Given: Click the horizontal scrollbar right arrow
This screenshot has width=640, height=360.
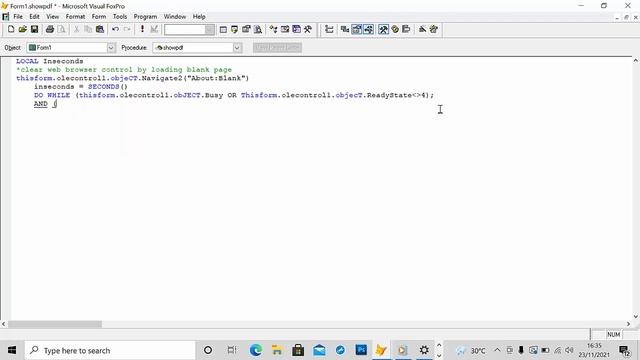Looking at the screenshot, I should pyautogui.click(x=629, y=324).
